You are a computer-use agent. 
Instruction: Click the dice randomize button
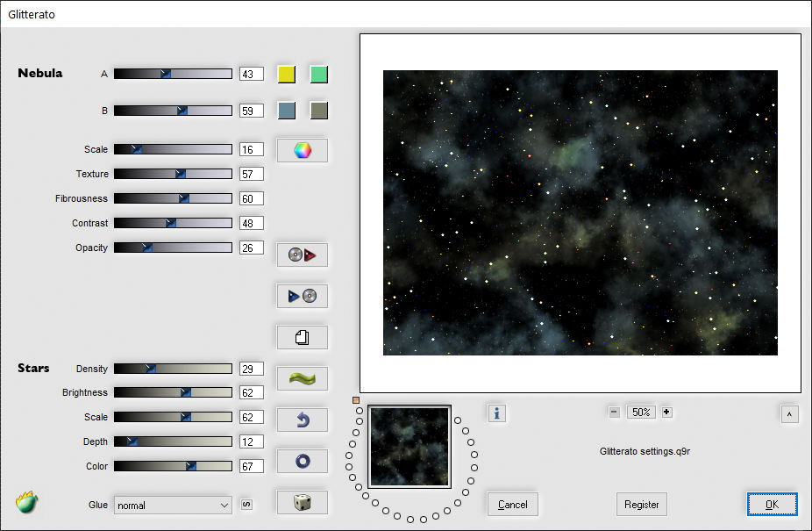click(303, 503)
